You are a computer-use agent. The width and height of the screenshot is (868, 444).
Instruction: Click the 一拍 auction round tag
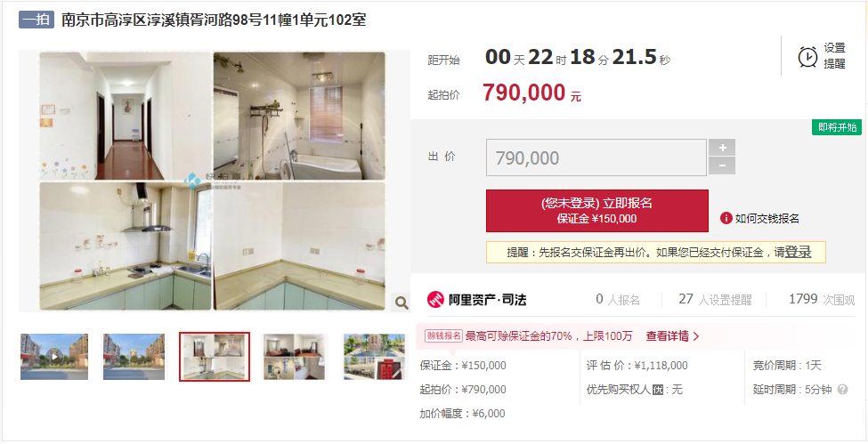(x=36, y=20)
